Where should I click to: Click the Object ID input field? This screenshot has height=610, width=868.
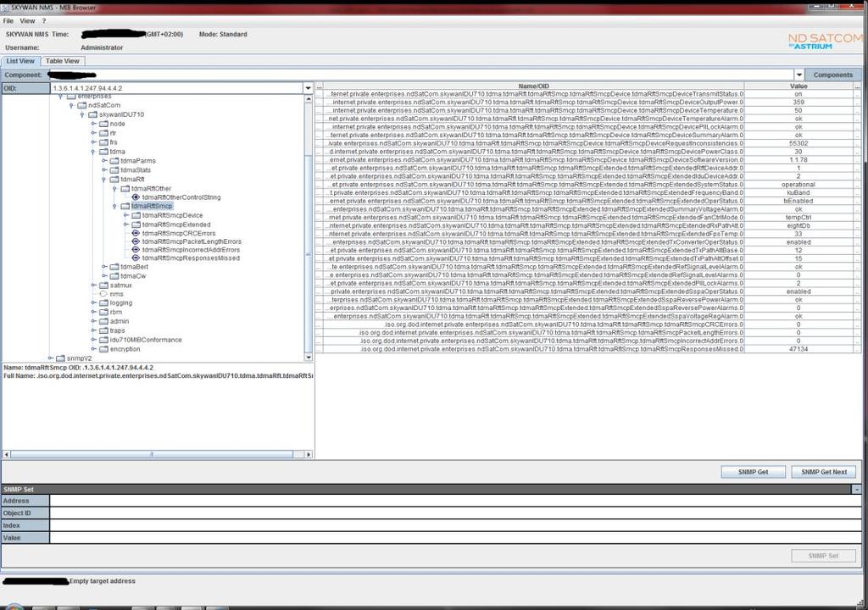pyautogui.click(x=455, y=513)
